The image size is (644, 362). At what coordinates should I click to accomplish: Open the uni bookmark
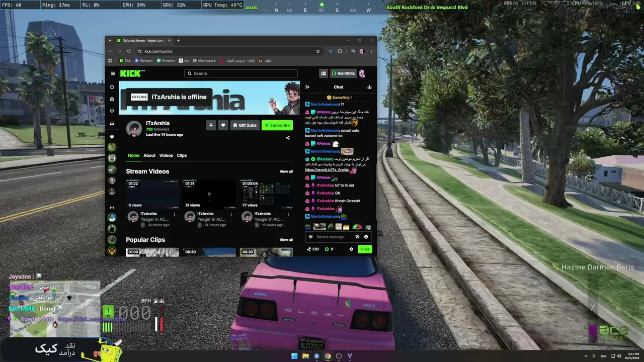(184, 61)
